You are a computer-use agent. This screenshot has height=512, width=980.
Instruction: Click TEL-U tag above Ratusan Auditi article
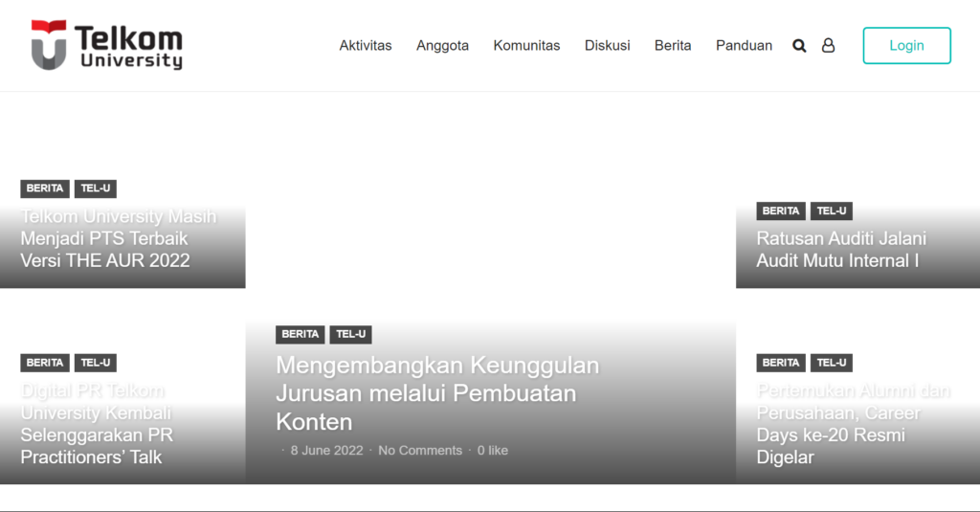(831, 211)
